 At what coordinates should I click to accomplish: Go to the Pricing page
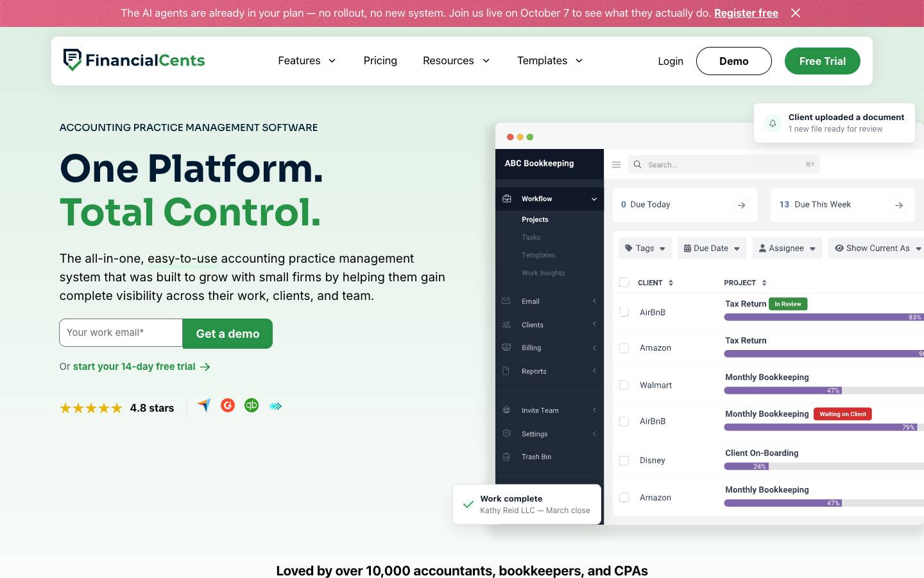click(x=380, y=60)
